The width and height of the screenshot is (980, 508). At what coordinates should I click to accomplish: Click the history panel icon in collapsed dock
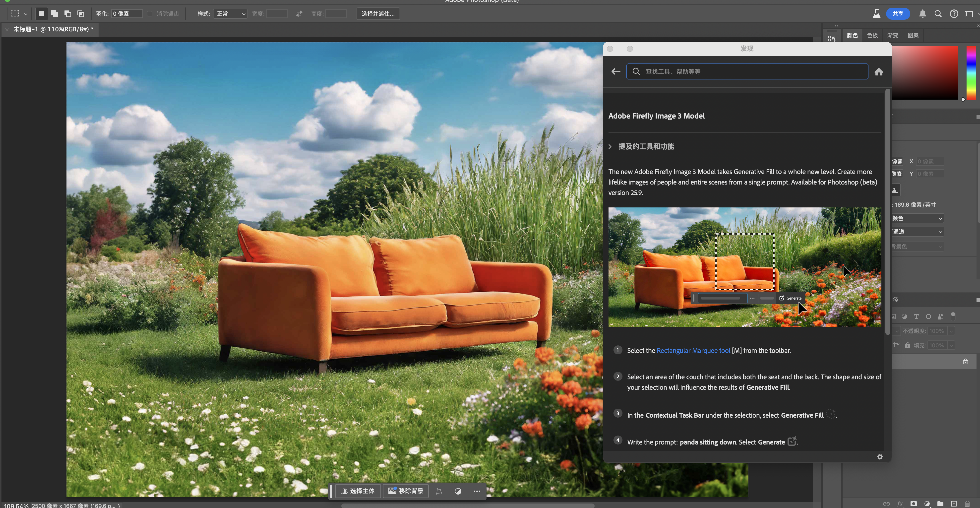(x=832, y=39)
